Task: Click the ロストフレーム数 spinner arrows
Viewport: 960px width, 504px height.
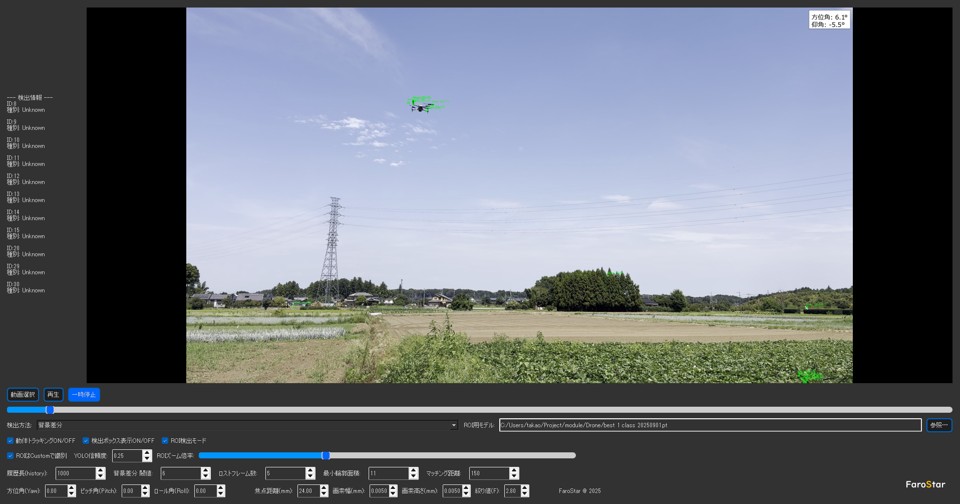Action: [310, 473]
